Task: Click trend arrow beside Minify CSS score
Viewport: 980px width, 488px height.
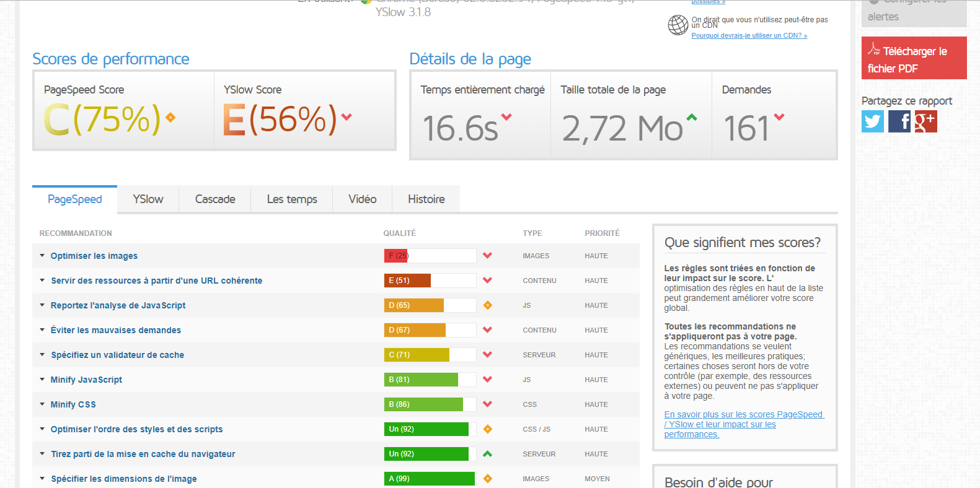Action: point(487,404)
